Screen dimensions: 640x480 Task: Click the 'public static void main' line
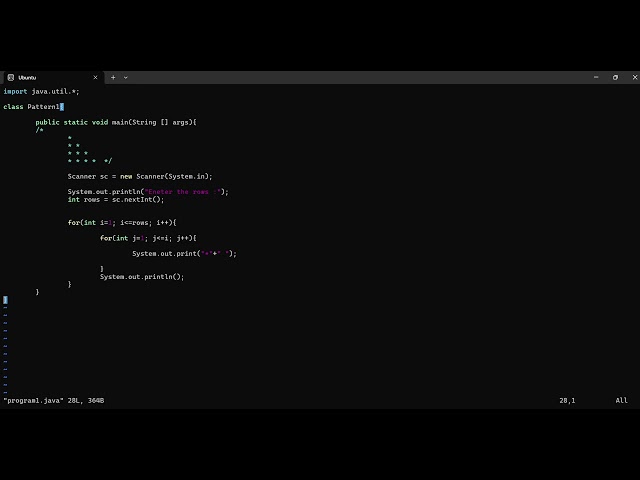(x=116, y=122)
